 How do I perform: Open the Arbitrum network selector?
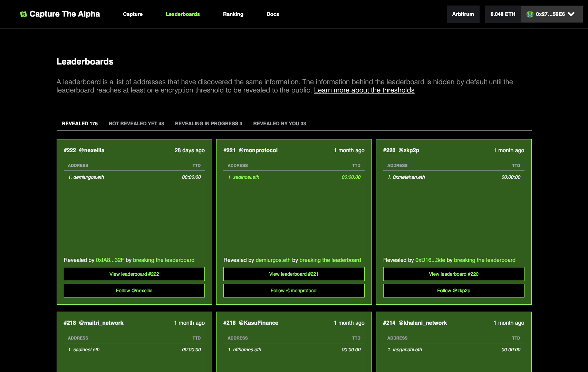(x=463, y=14)
